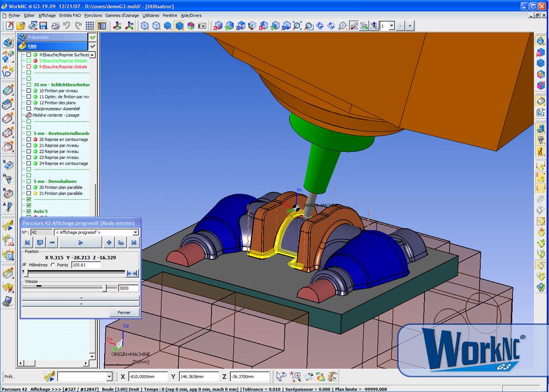
Task: Expand the first collapsed section bar below Vitesse
Action: [x=81, y=298]
